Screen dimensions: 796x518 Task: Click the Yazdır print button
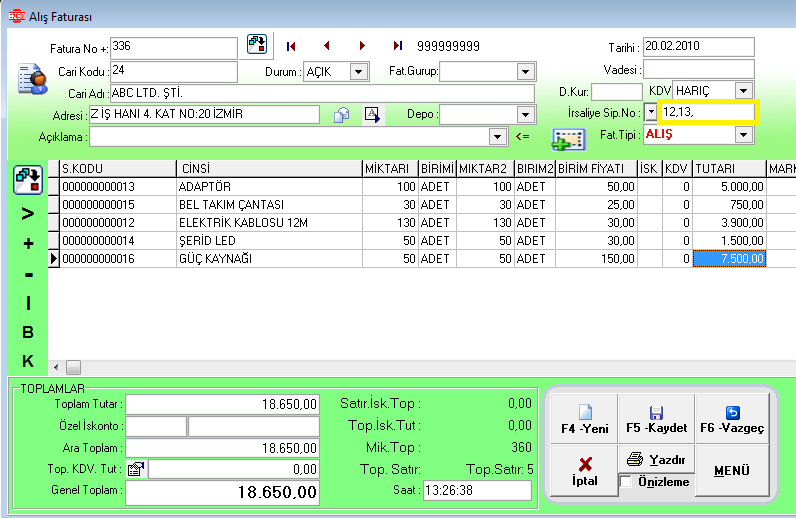click(x=656, y=460)
